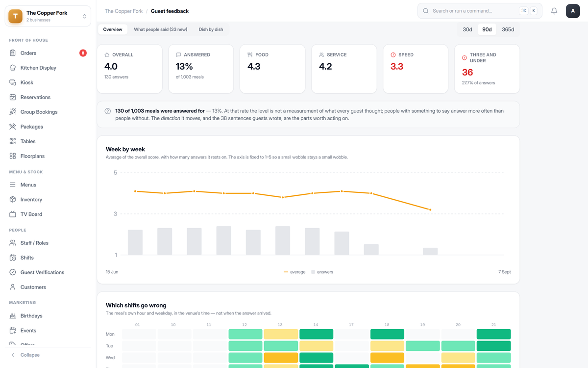Screen dimensions: 588x368
Task: Open the Inventory box icon
Action: 13,200
